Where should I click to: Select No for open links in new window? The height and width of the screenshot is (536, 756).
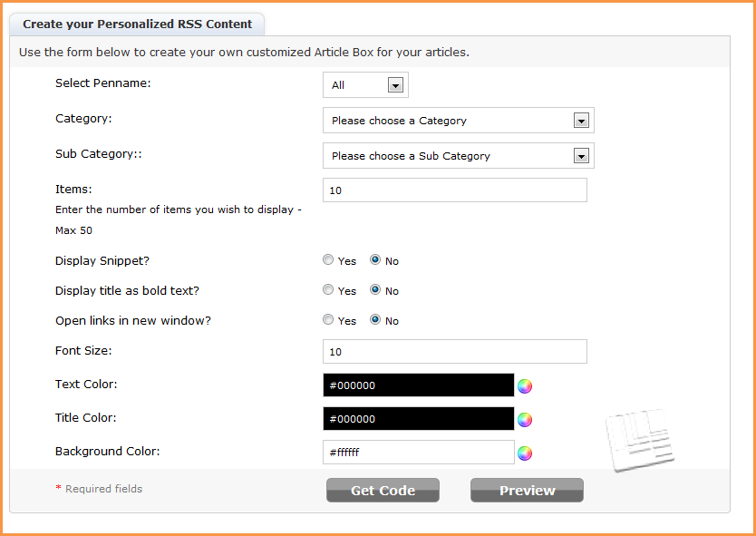pos(375,320)
